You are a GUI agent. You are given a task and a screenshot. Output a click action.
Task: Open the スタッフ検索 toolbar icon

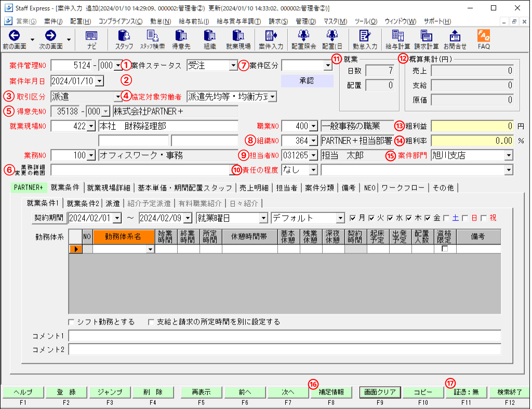pyautogui.click(x=153, y=36)
